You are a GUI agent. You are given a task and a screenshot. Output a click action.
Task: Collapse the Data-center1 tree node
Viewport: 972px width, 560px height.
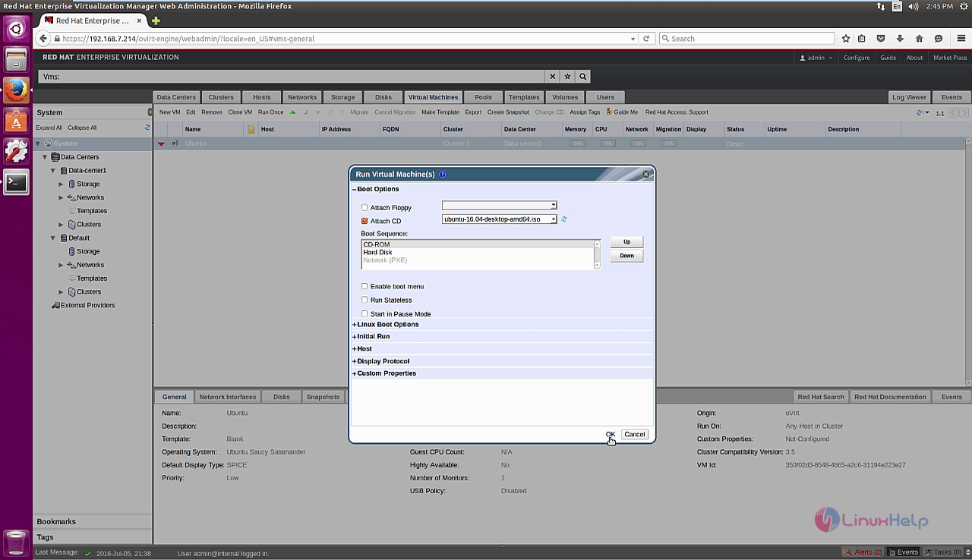point(53,171)
